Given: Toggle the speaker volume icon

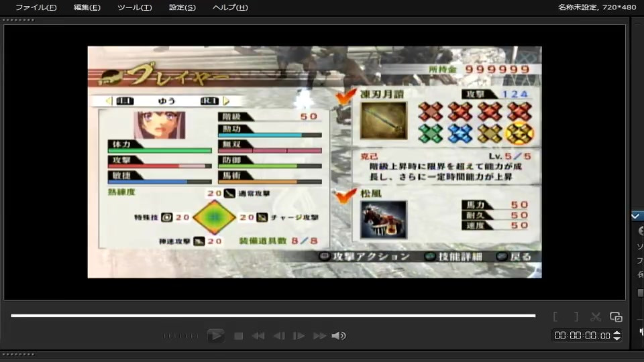Looking at the screenshot, I should click(x=338, y=336).
